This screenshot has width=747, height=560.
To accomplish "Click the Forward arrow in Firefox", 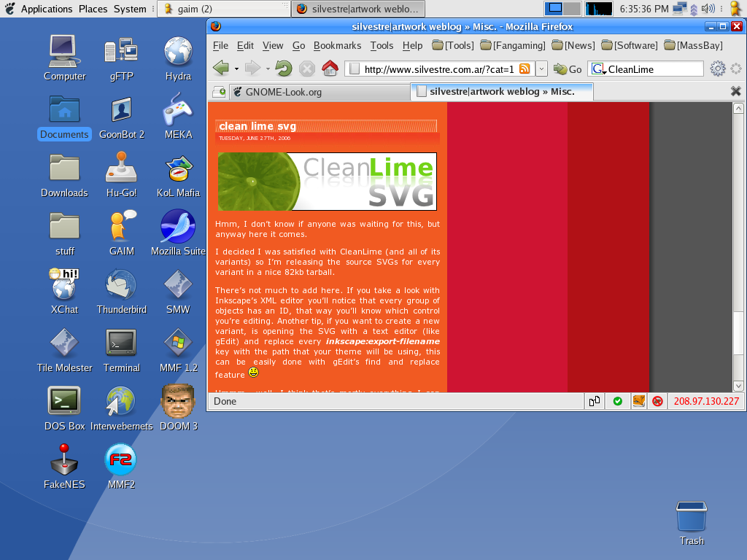I will [252, 69].
